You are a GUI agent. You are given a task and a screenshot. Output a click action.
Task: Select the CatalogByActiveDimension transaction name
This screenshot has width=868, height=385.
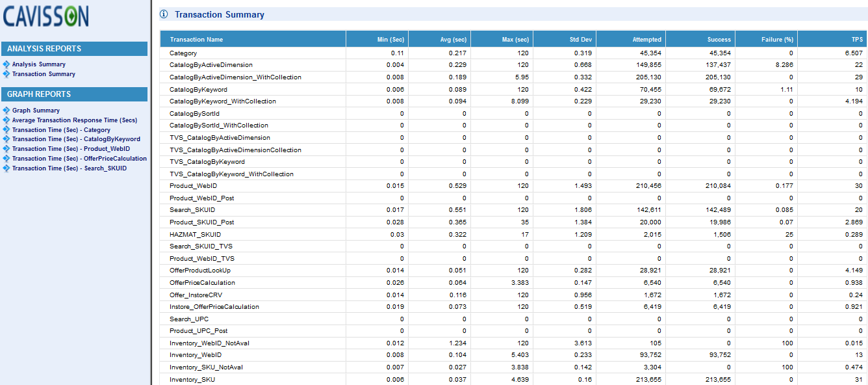tap(211, 65)
